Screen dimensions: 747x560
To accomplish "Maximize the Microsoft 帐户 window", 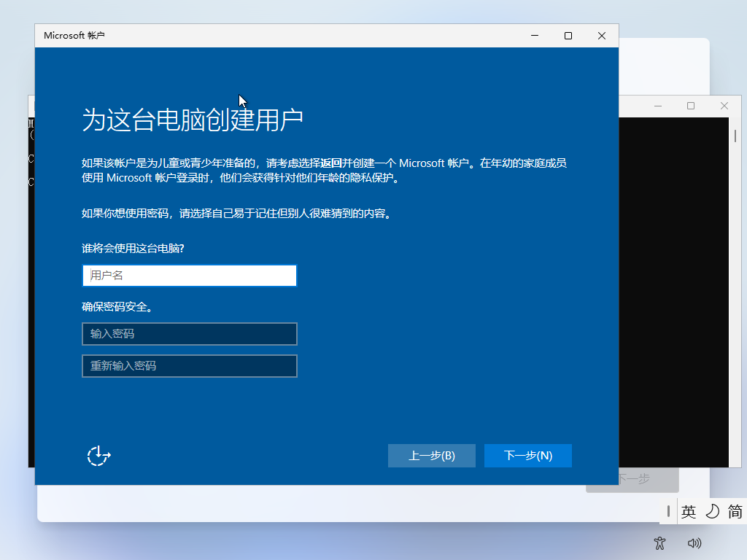I will (568, 36).
